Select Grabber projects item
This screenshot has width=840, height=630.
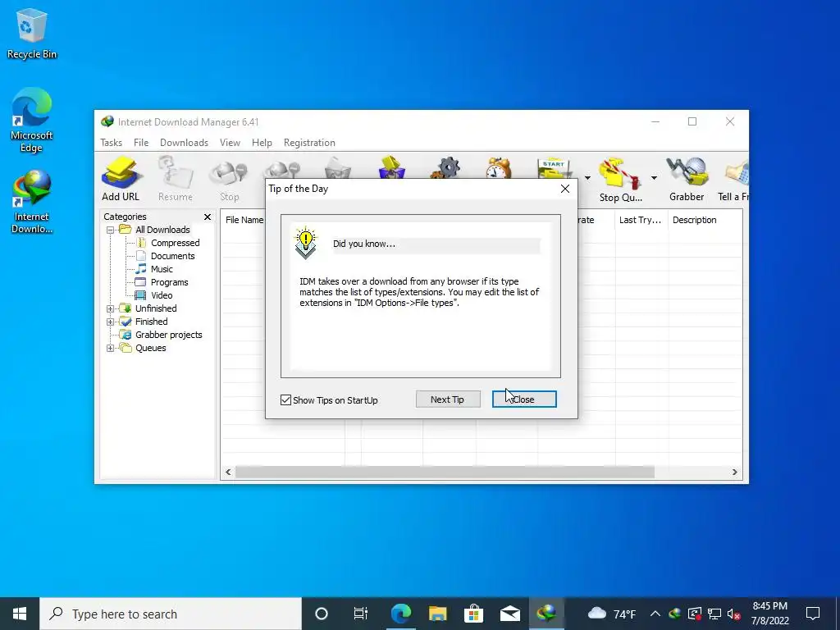(x=168, y=335)
